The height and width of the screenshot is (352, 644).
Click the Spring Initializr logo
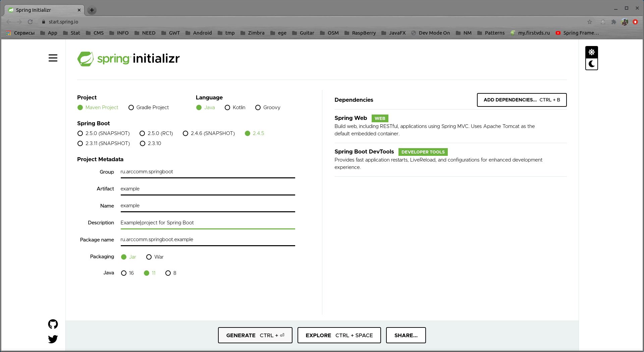(128, 59)
